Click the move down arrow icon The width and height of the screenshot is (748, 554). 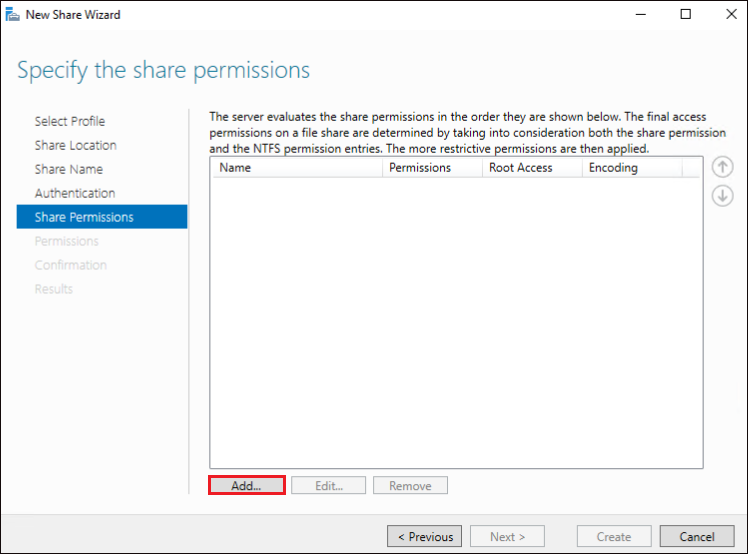click(x=722, y=196)
